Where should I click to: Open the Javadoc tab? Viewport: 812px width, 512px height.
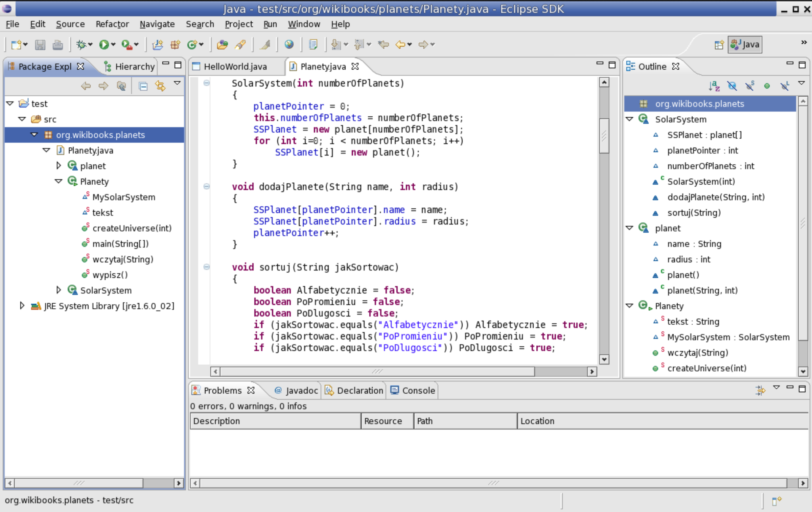(x=296, y=391)
